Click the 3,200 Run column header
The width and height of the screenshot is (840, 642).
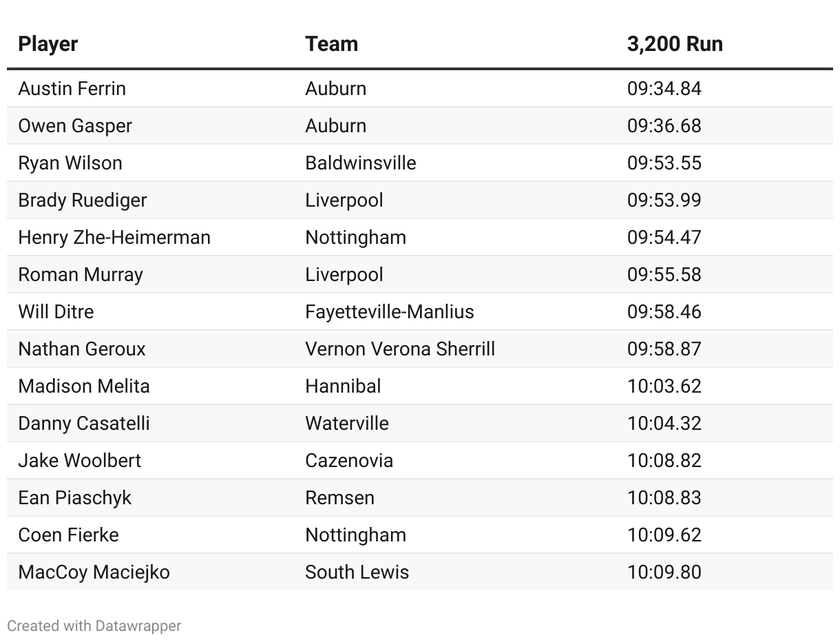pos(674,44)
